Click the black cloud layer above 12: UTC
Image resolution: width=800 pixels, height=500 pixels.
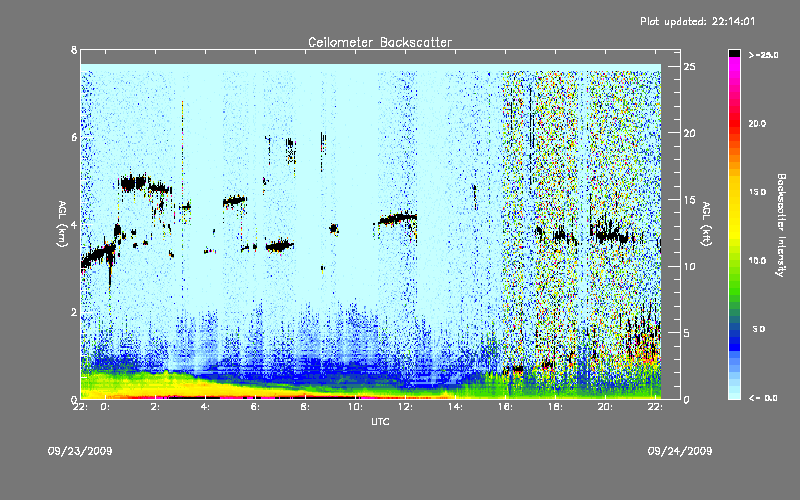point(398,219)
